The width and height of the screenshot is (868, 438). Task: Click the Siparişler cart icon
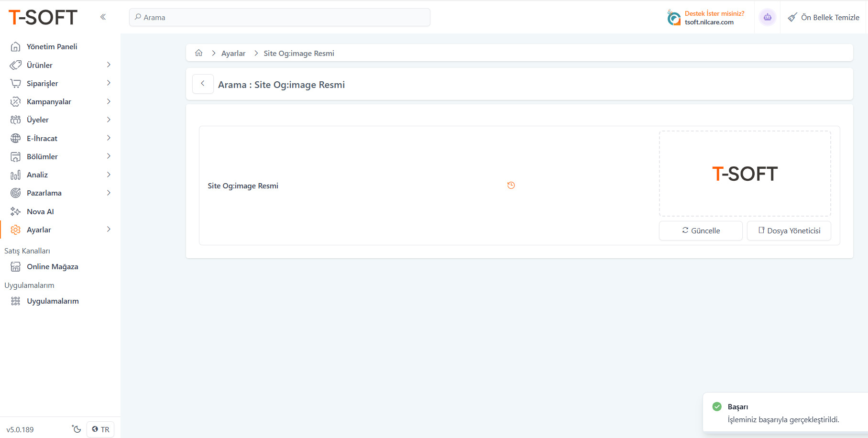[x=16, y=83]
